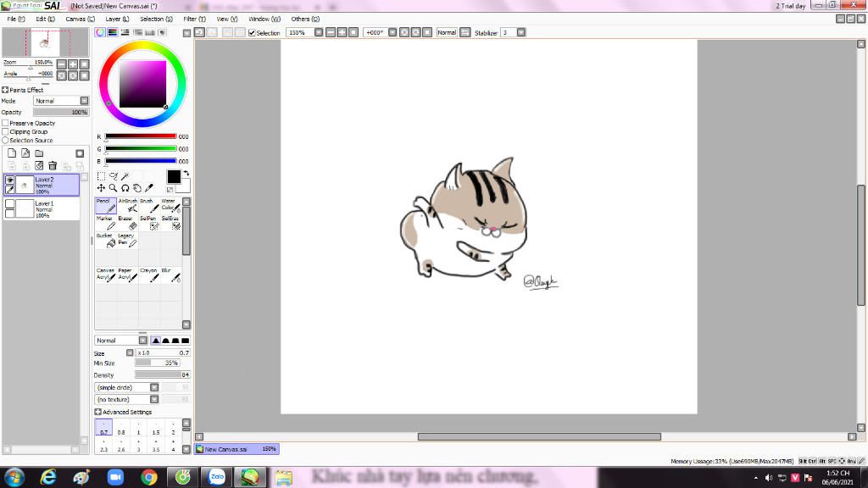Switch to New Canvas.sai document tab
868x488 pixels.
[237, 449]
